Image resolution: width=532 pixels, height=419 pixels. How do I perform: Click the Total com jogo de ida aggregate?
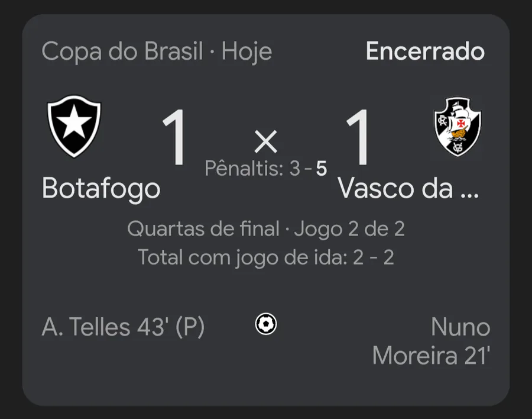265,257
